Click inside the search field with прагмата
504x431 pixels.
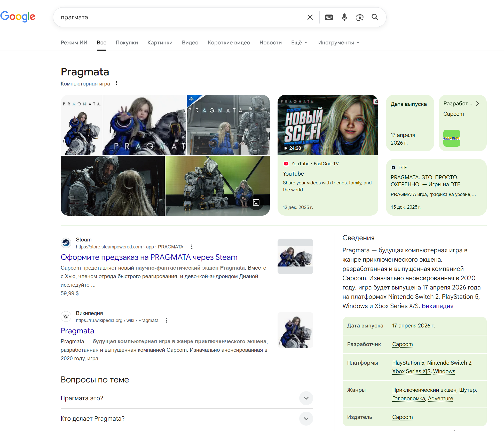(181, 17)
